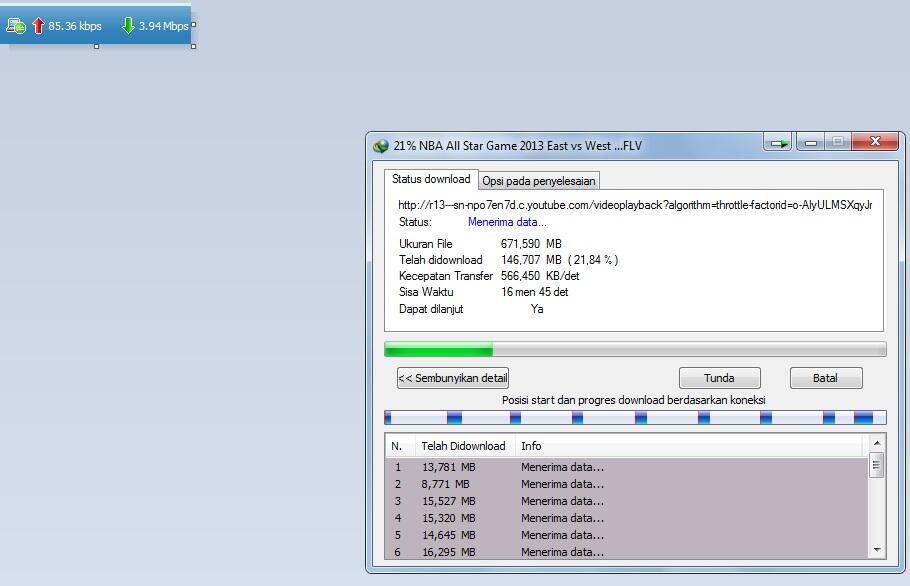Click scrollbar down arrow in connections list
The width and height of the screenshot is (910, 586).
point(876,549)
